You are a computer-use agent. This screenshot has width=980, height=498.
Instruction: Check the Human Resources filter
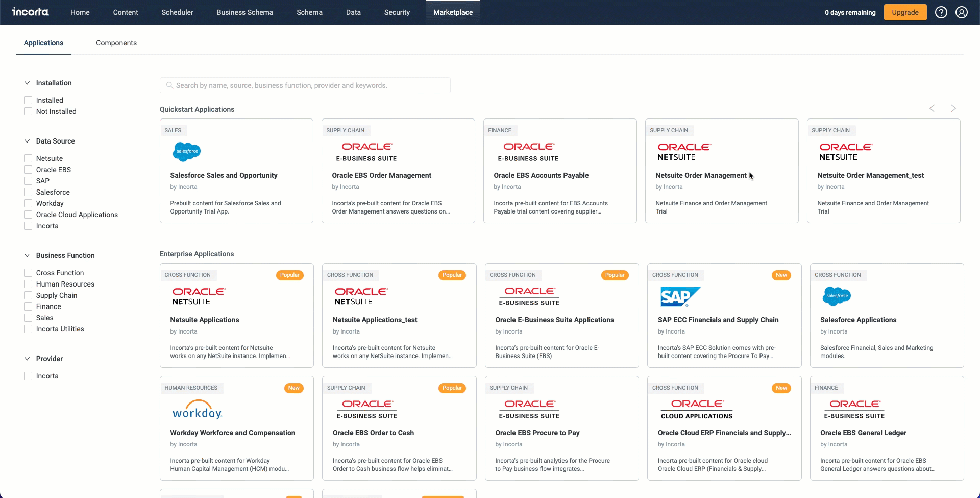pyautogui.click(x=28, y=284)
